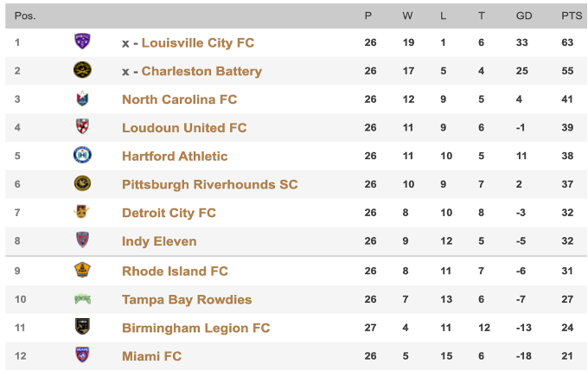Click the Hartford Athletic team badge
Screen dimensions: 588x377
82,156
